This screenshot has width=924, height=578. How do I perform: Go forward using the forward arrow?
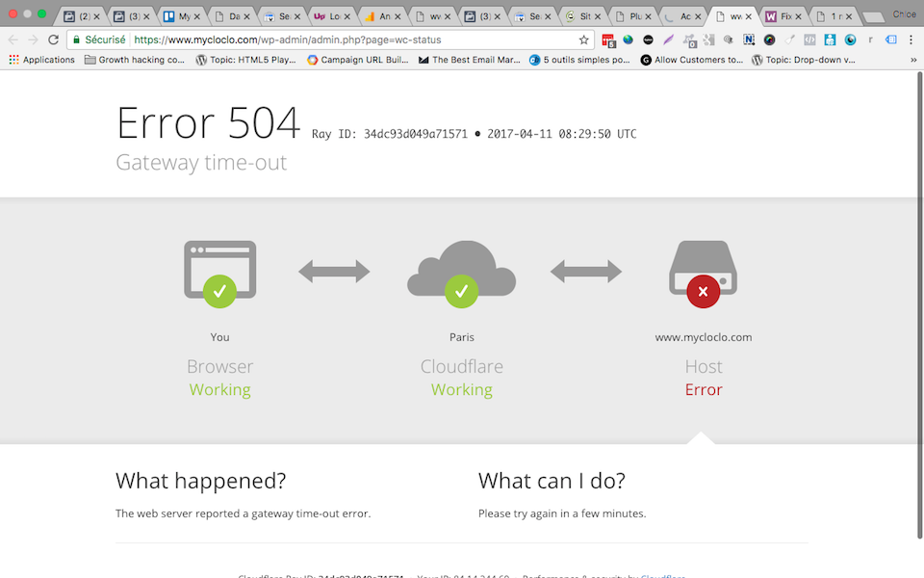tap(33, 39)
